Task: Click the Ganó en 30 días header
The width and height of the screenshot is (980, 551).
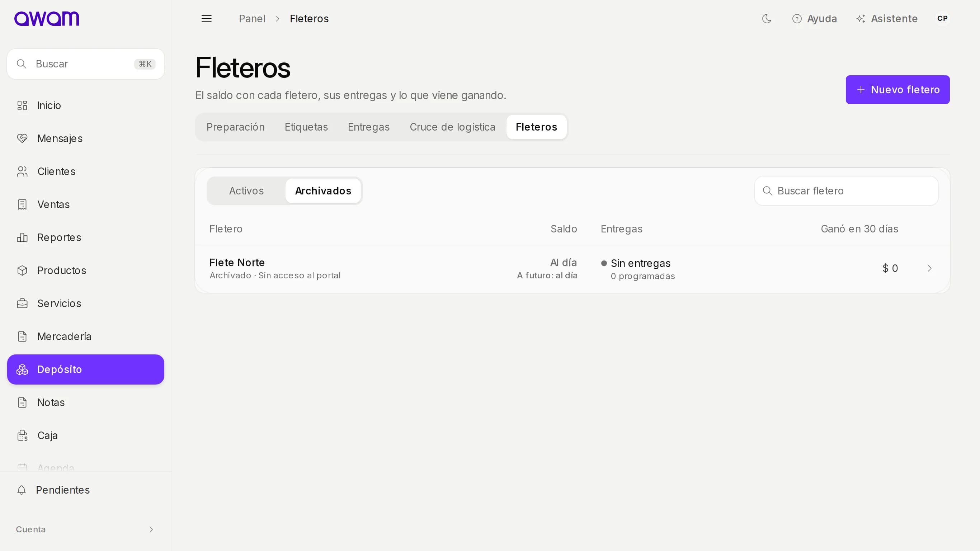Action: [x=859, y=229]
